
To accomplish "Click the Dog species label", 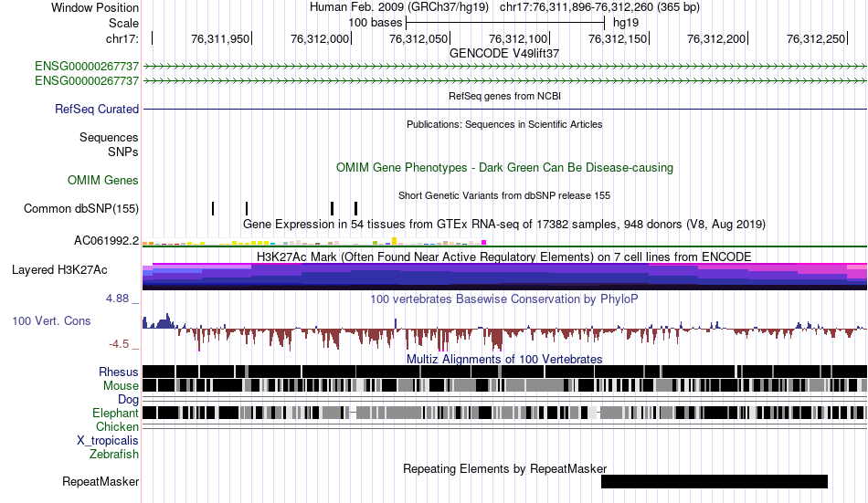I will click(x=128, y=400).
